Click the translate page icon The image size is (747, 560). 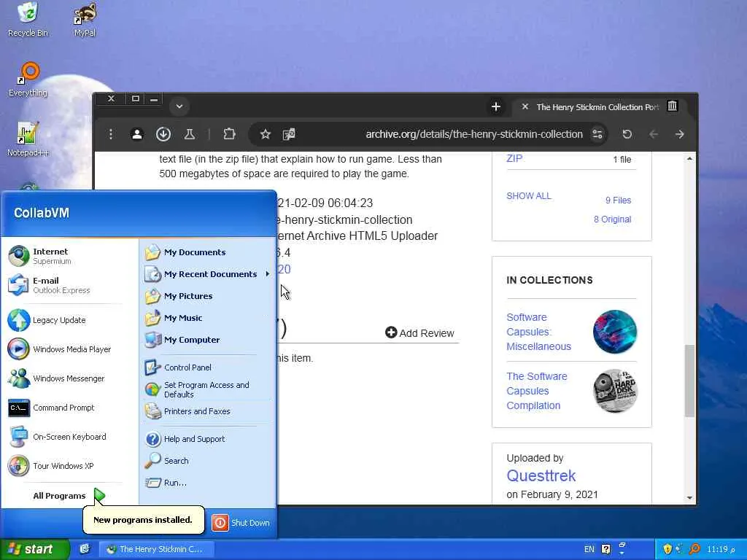pyautogui.click(x=289, y=134)
